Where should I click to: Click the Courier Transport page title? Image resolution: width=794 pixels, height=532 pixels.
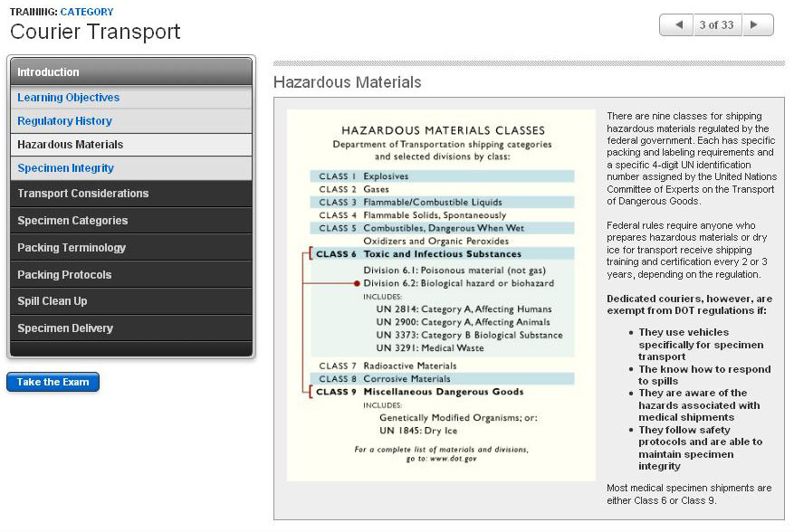[x=95, y=32]
